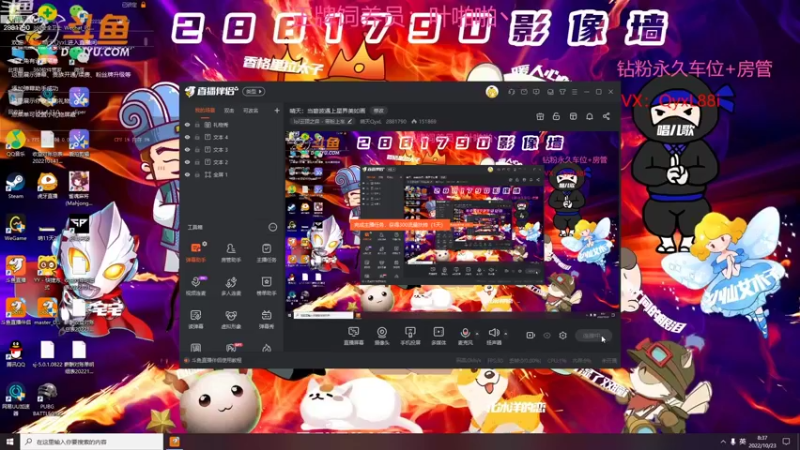Click the 修改 button beside stream title
This screenshot has height=450, width=800.
(x=378, y=110)
